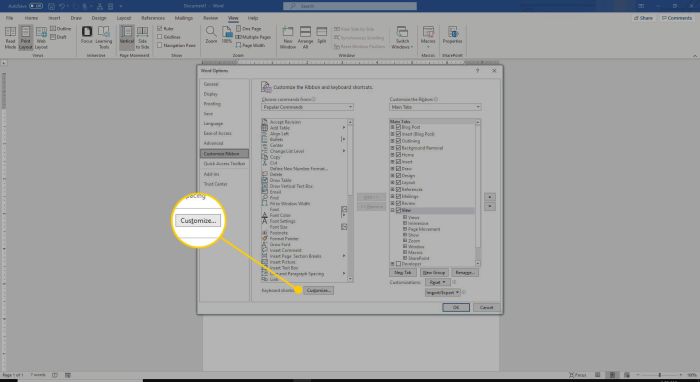The width and height of the screenshot is (700, 382).
Task: Collapse the View tab tree node
Action: click(x=393, y=210)
